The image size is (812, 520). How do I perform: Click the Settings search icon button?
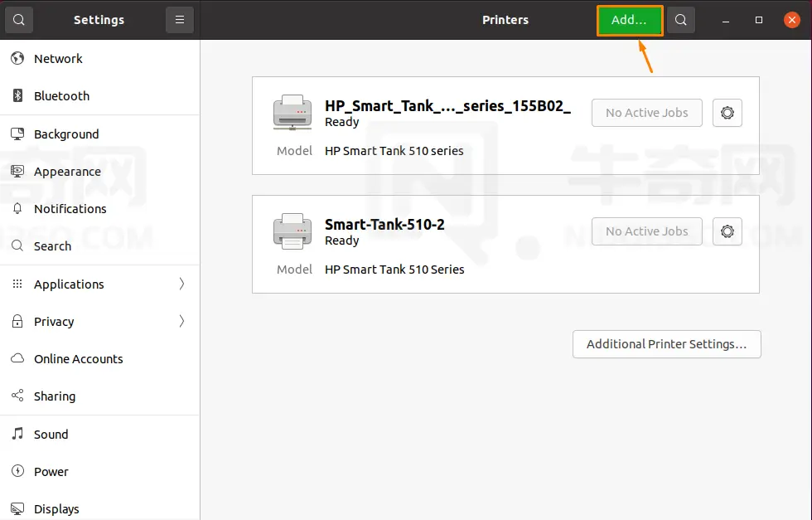[x=19, y=20]
